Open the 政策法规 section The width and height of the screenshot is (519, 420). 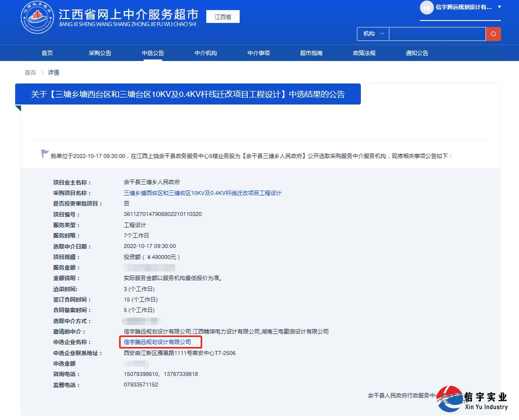[x=364, y=52]
